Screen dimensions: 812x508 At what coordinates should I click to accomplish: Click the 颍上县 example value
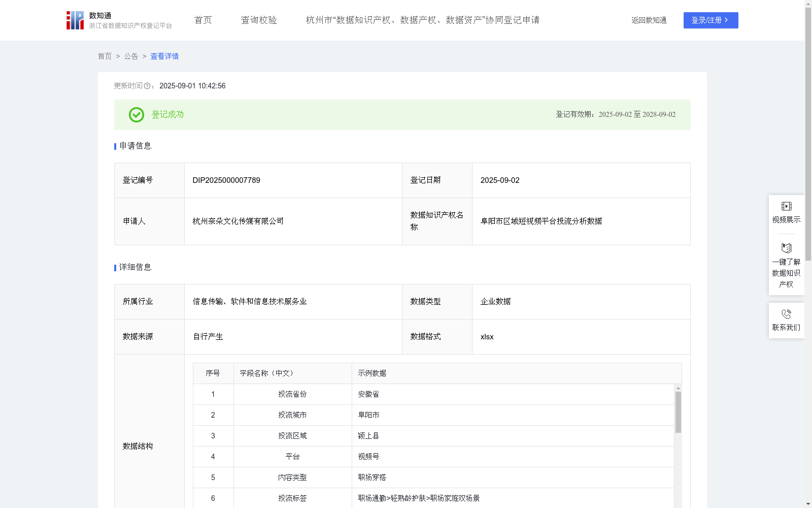pos(368,436)
